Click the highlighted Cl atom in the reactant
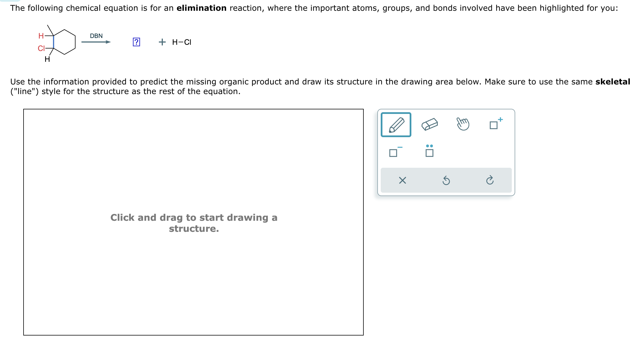644x361 pixels. click(x=41, y=48)
